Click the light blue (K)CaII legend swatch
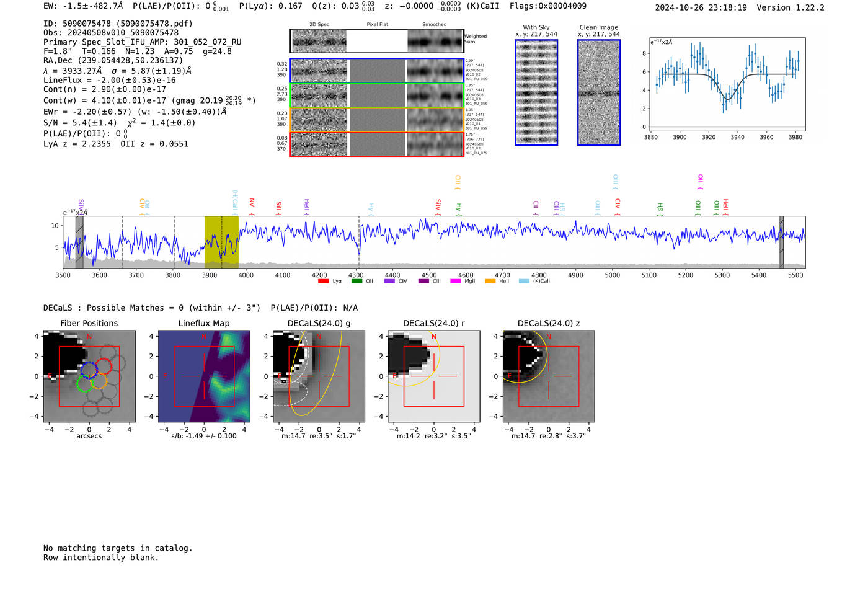This screenshot has width=868, height=591. (x=524, y=281)
